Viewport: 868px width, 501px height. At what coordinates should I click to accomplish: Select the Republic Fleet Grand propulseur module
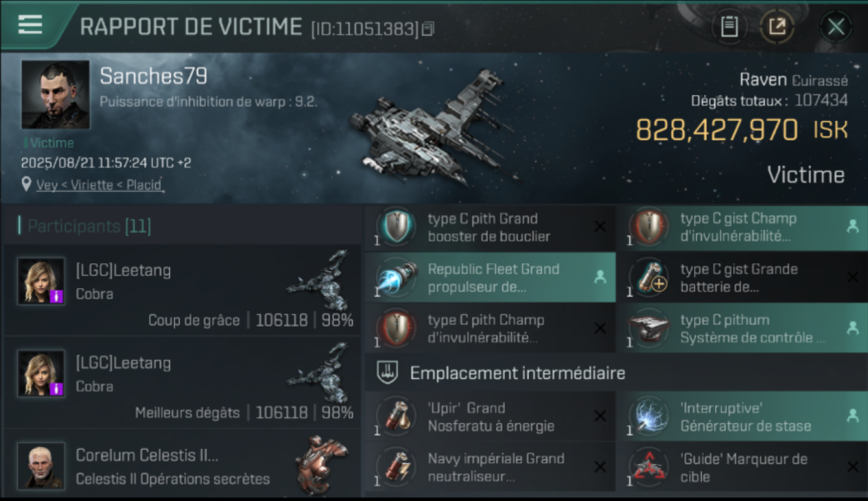491,278
